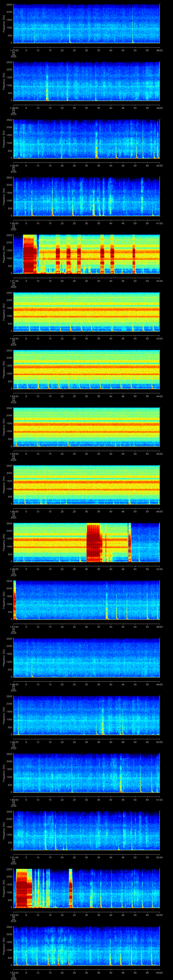Click the broadband burst in the 1:41:00 spectrogram
This screenshot has height=980, width=173.
(x=30, y=254)
